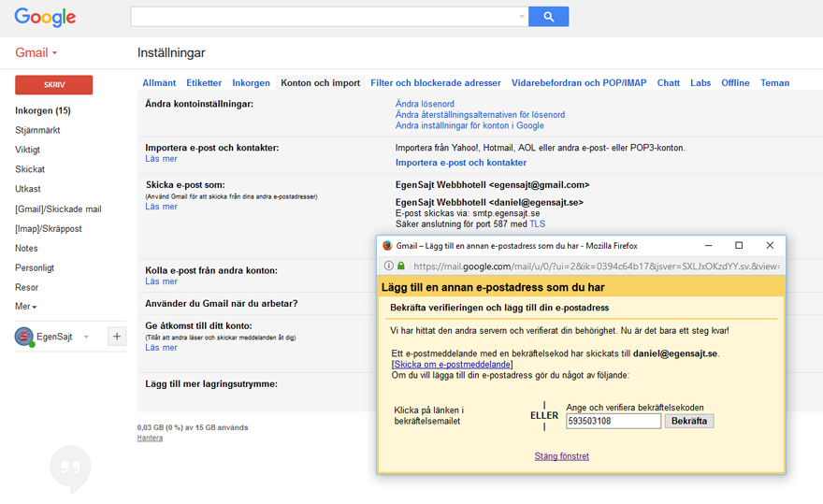The width and height of the screenshot is (823, 504).
Task: Click site info icon in popup address bar
Action: tap(388, 266)
